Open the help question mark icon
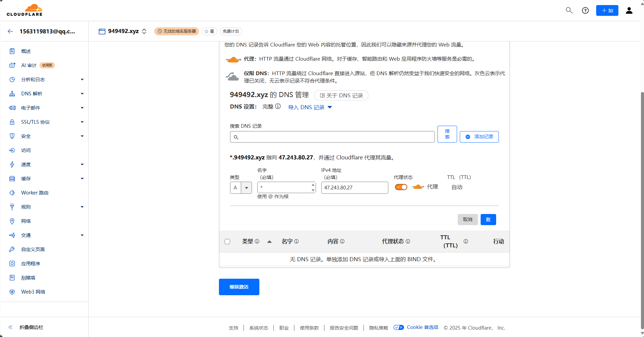644x337 pixels. (x=585, y=10)
